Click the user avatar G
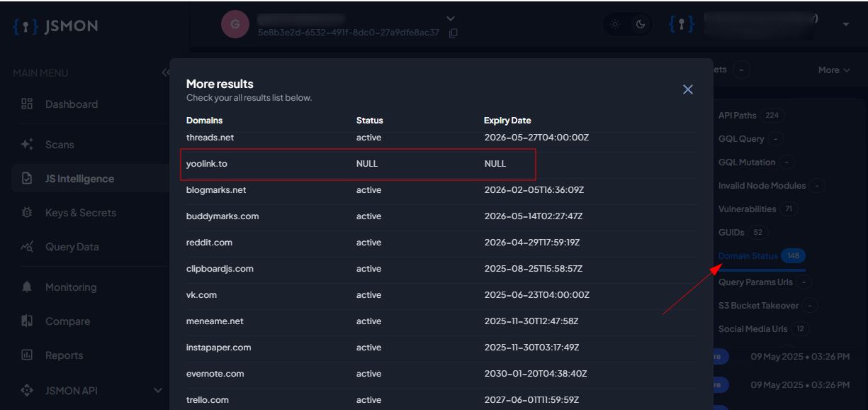Image resolution: width=868 pixels, height=410 pixels. tap(235, 25)
